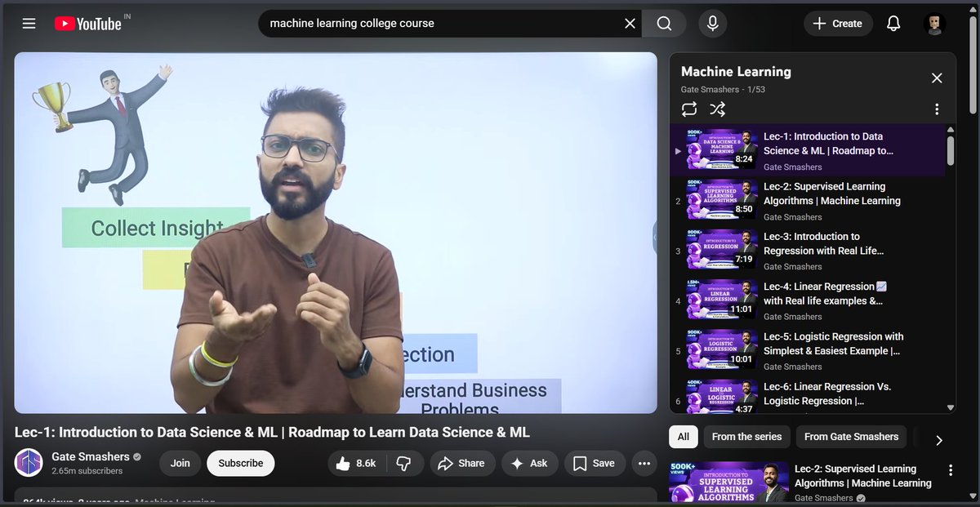Open the account avatar menu

[x=934, y=24]
